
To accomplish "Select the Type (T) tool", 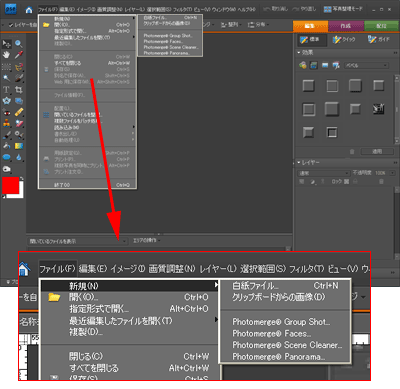I will tap(6, 90).
